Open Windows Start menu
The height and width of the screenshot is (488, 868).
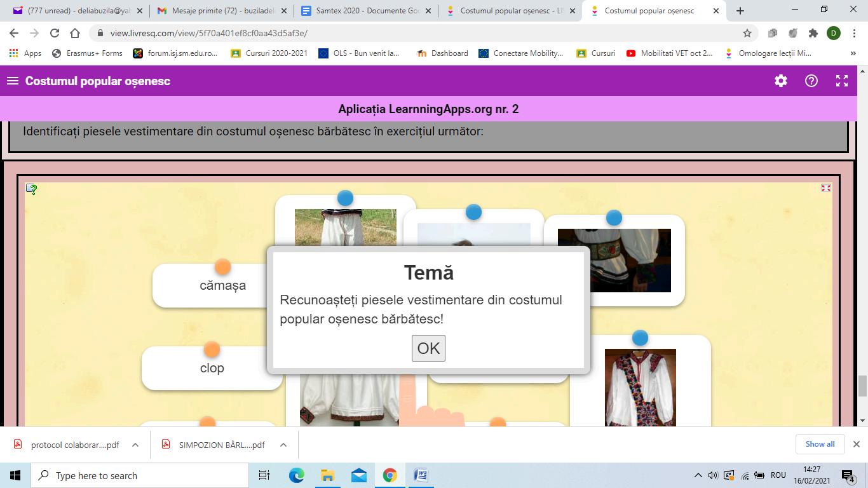click(x=15, y=475)
